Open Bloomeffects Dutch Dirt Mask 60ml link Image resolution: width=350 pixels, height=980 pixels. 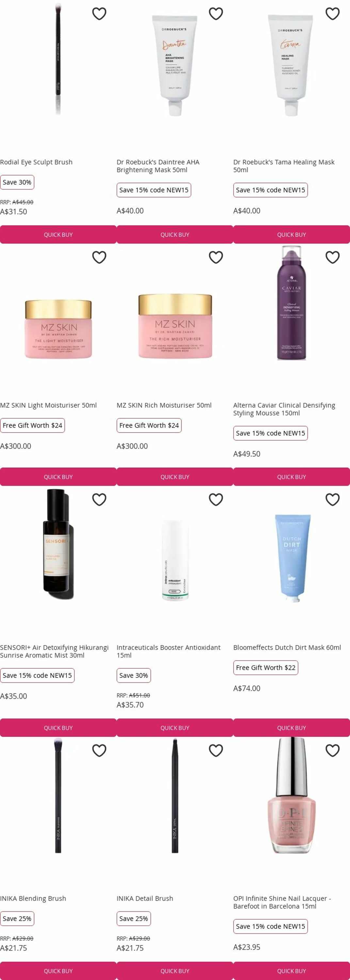pos(287,647)
